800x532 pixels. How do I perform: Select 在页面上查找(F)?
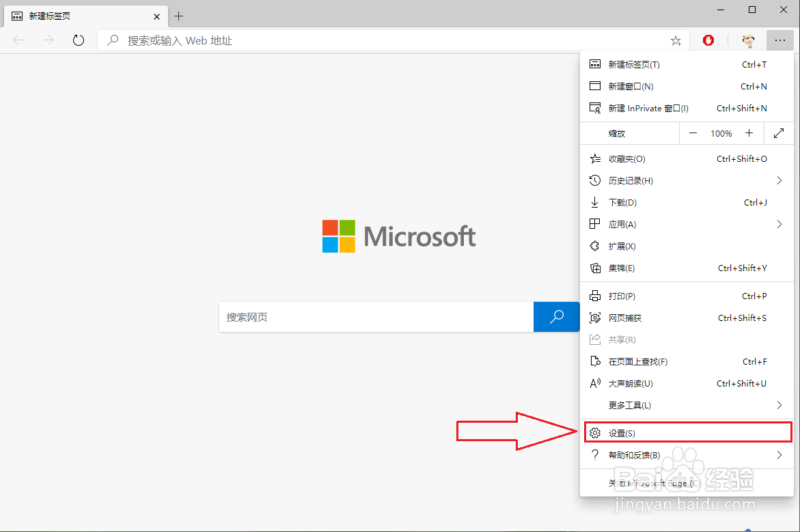pyautogui.click(x=687, y=362)
